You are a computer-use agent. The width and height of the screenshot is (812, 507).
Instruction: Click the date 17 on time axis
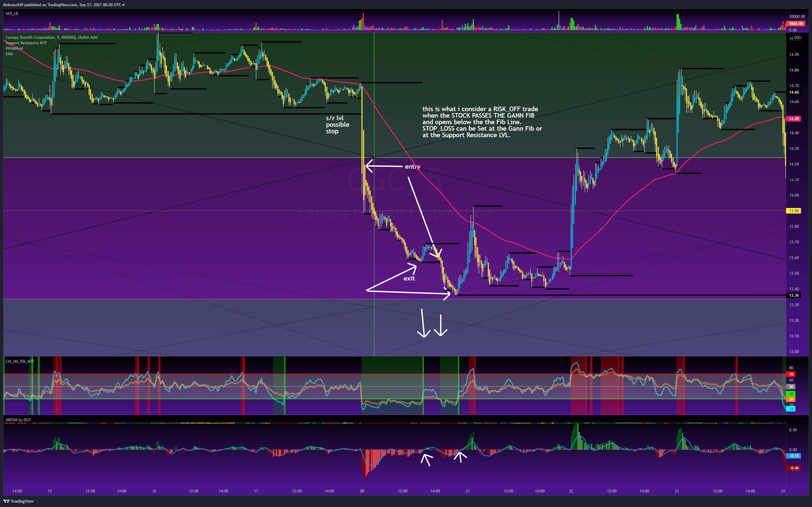pos(256,491)
